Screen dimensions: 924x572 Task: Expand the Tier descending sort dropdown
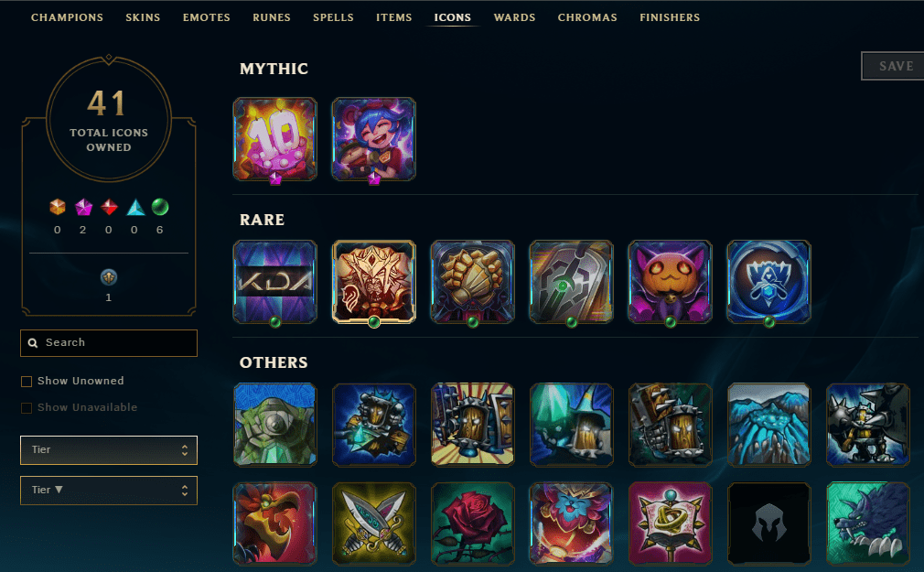pos(109,491)
